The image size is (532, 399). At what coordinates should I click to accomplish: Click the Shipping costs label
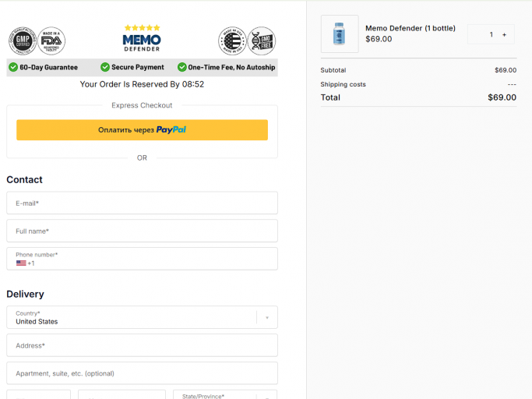[343, 84]
